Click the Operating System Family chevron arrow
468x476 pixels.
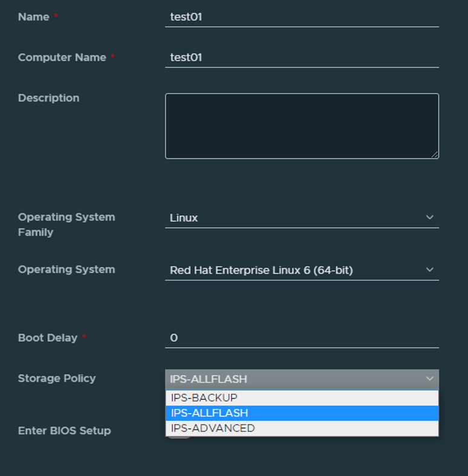click(x=429, y=217)
